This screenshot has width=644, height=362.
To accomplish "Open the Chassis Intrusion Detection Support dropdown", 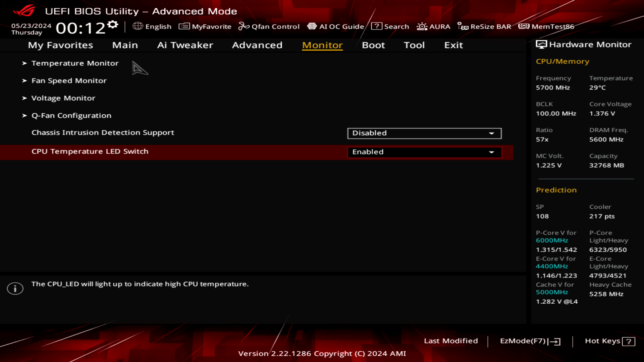I will tap(424, 133).
